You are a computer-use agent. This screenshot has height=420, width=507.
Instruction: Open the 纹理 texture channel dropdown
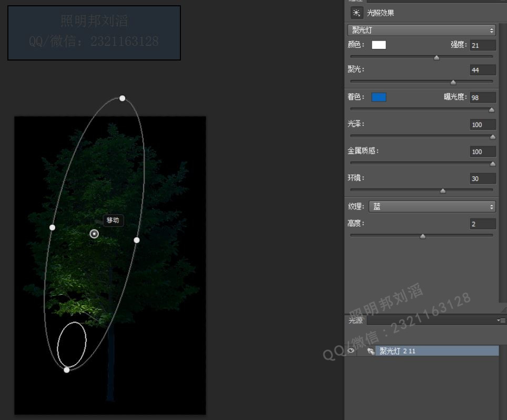(x=432, y=207)
